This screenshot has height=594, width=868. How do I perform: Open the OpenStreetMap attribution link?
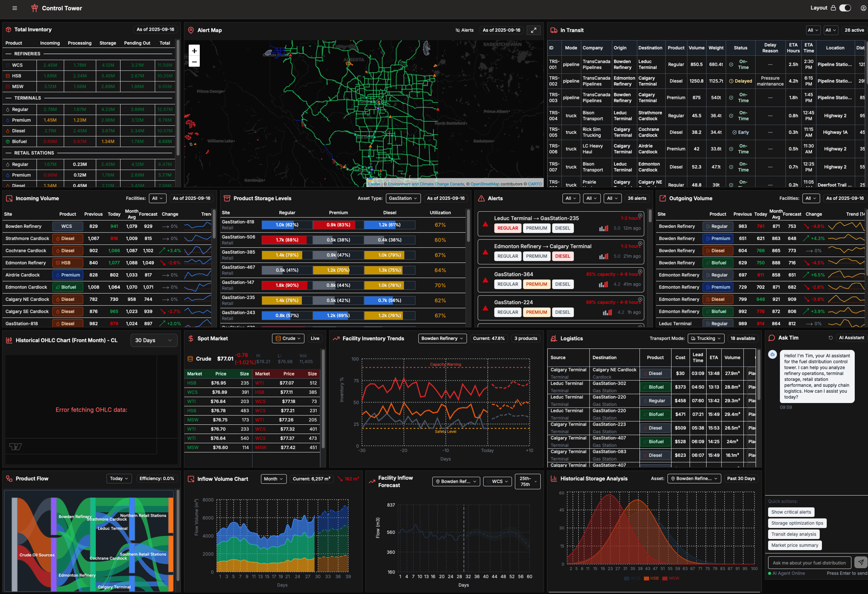pos(485,184)
